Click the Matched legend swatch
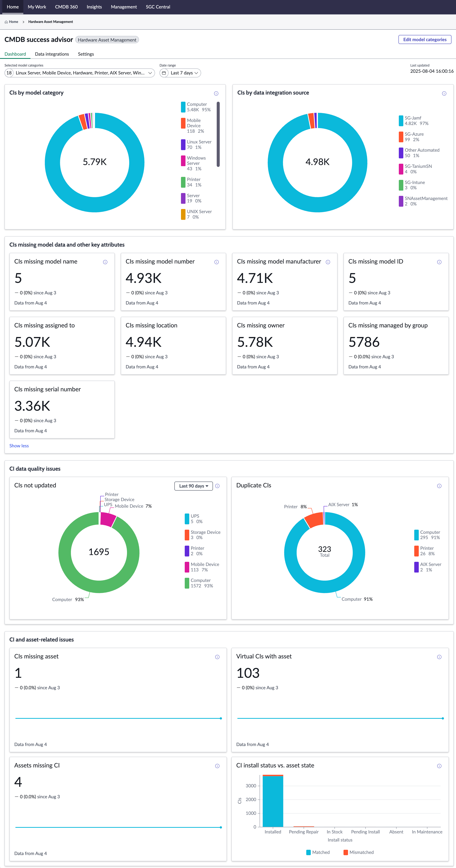The image size is (456, 868). click(x=308, y=852)
